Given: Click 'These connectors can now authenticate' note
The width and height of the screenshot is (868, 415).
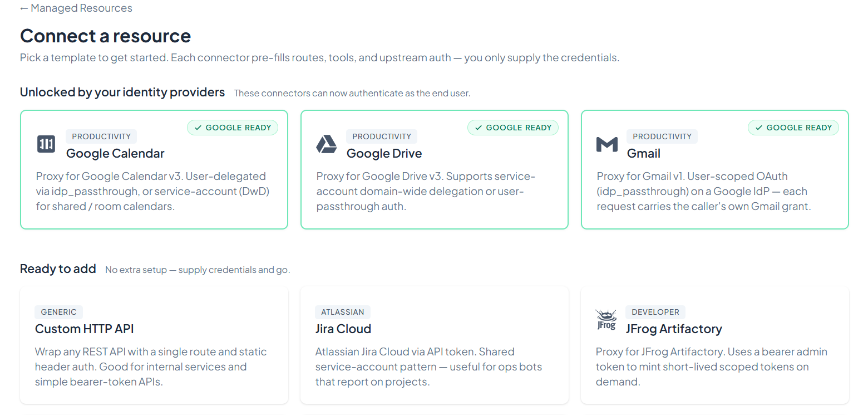Looking at the screenshot, I should coord(352,93).
